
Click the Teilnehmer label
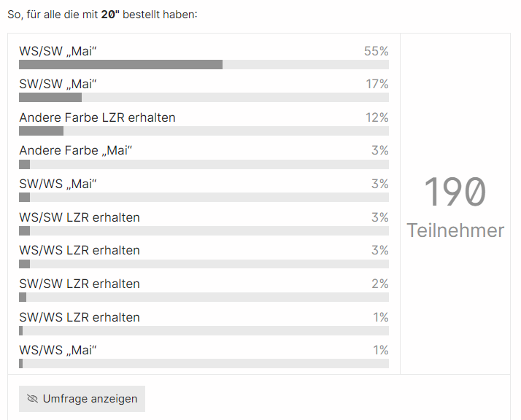pyautogui.click(x=455, y=230)
